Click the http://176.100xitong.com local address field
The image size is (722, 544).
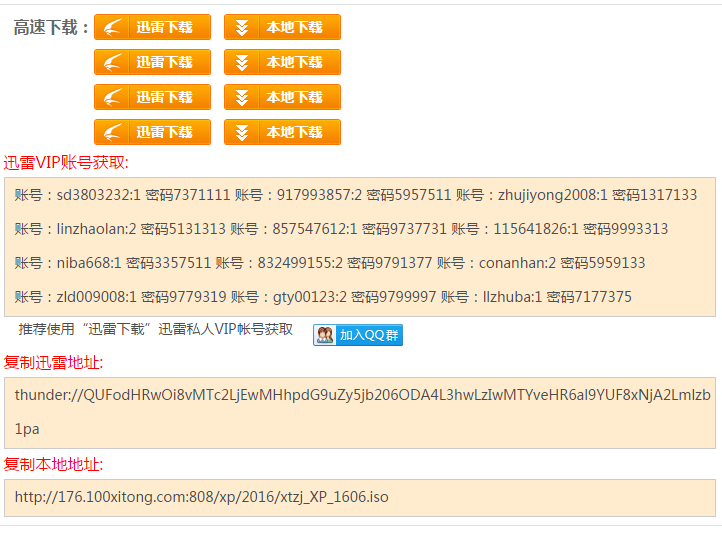tap(360, 498)
